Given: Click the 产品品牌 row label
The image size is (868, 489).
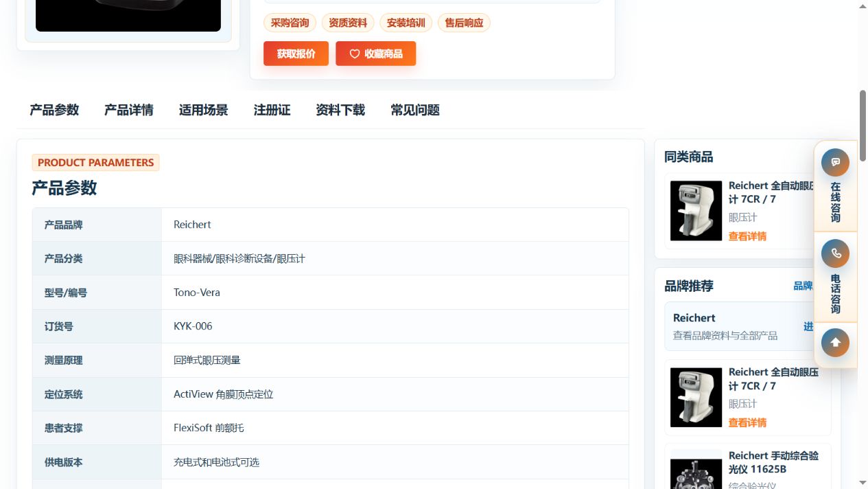Looking at the screenshot, I should pyautogui.click(x=64, y=225).
